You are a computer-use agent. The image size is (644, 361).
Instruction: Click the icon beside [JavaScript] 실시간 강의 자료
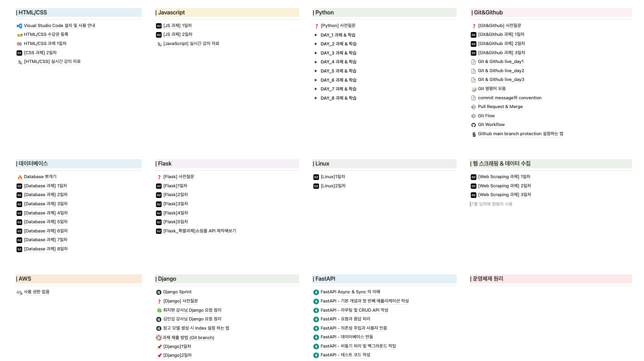click(x=159, y=44)
